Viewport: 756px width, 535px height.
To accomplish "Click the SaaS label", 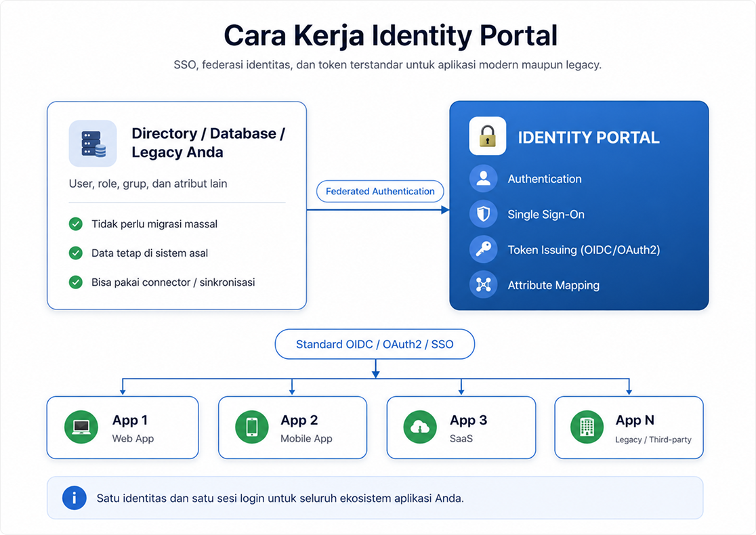I will [x=461, y=439].
